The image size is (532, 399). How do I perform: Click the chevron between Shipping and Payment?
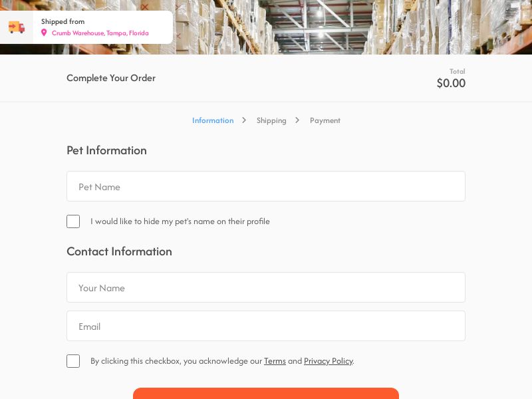[297, 120]
